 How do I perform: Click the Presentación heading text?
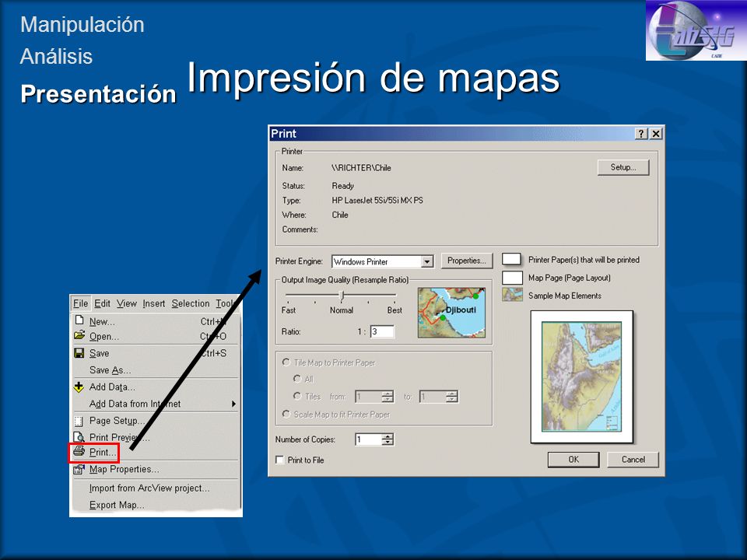99,93
